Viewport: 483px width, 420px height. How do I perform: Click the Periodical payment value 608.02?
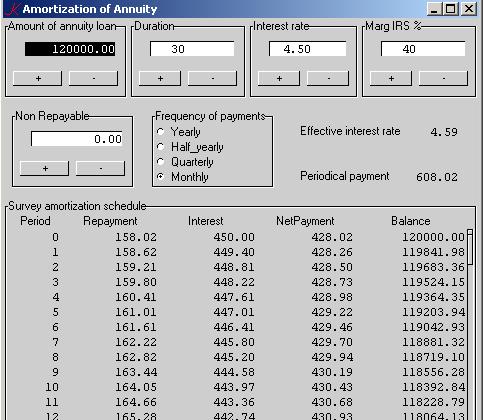(437, 177)
